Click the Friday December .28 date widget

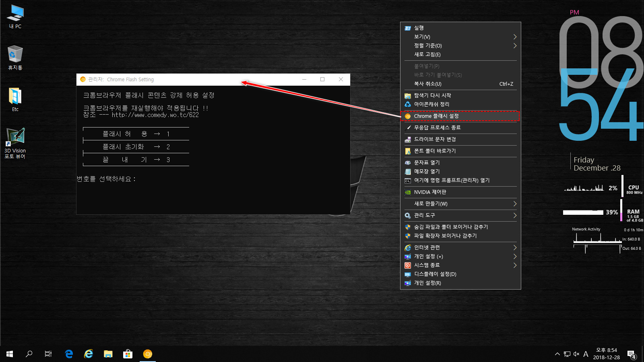pos(597,164)
